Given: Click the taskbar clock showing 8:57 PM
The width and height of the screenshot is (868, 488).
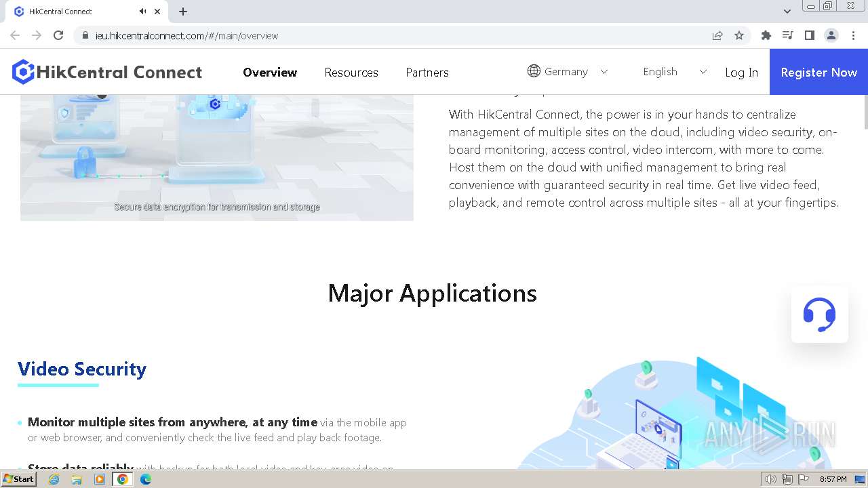Looking at the screenshot, I should [833, 479].
